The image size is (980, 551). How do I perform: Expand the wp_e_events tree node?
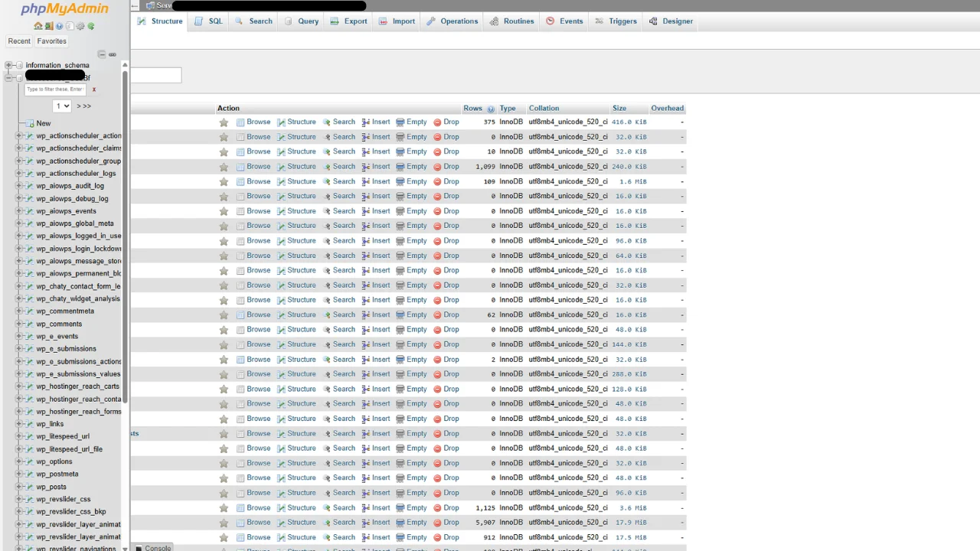click(19, 337)
